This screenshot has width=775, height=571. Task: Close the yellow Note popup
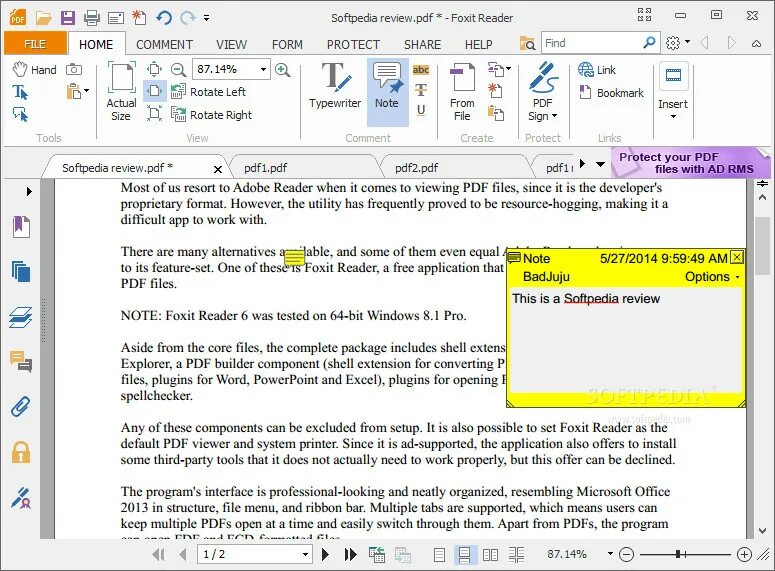pos(737,258)
